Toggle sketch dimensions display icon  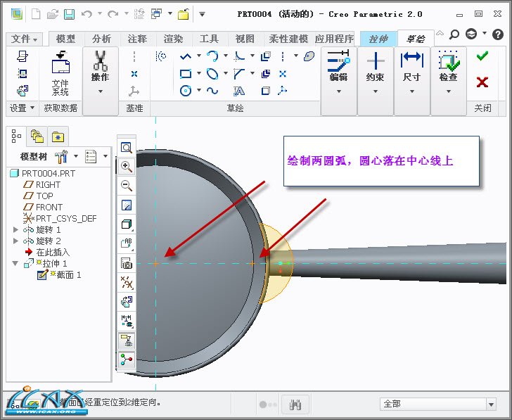127,321
